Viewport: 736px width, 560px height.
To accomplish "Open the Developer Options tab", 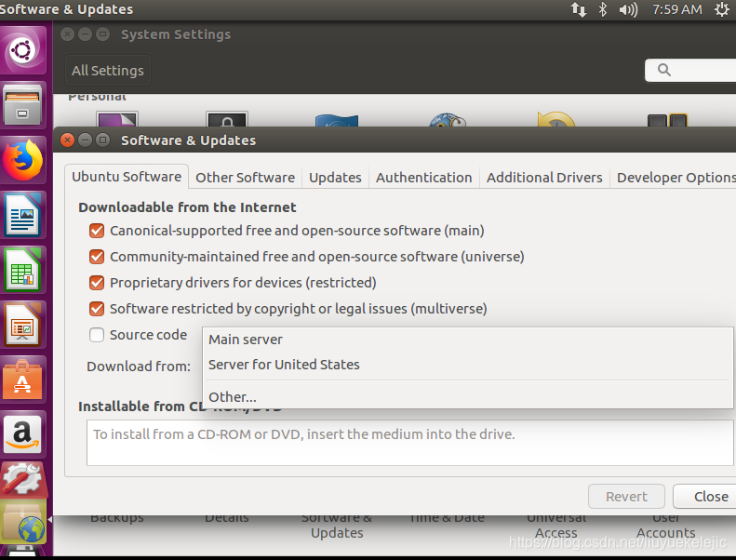I will click(x=674, y=178).
